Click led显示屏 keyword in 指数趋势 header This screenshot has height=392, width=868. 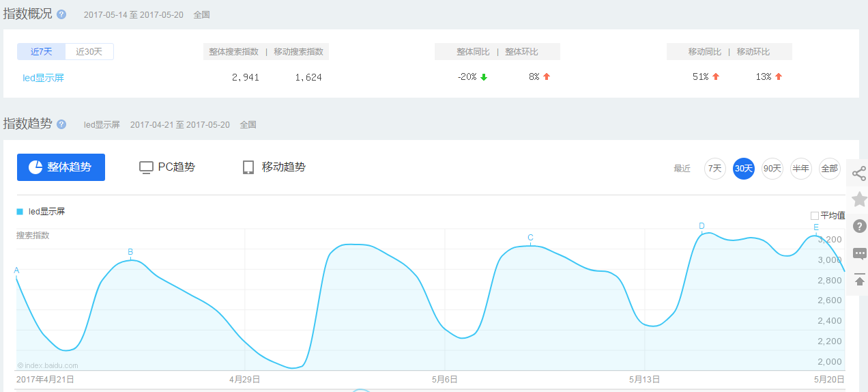[102, 125]
